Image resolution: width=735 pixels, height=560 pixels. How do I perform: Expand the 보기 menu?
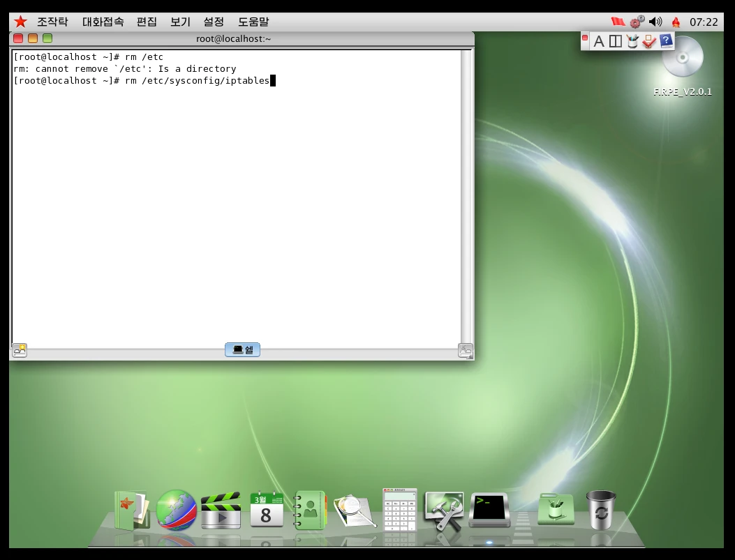click(x=180, y=22)
